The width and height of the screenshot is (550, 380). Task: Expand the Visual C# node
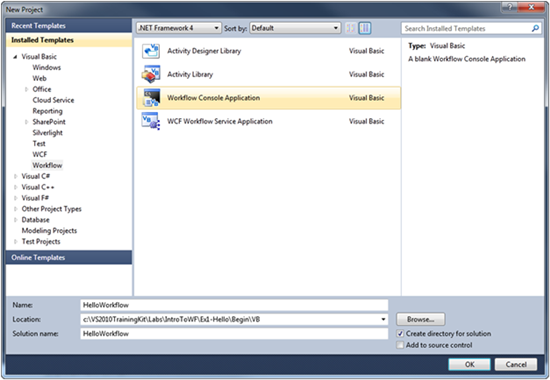point(15,176)
